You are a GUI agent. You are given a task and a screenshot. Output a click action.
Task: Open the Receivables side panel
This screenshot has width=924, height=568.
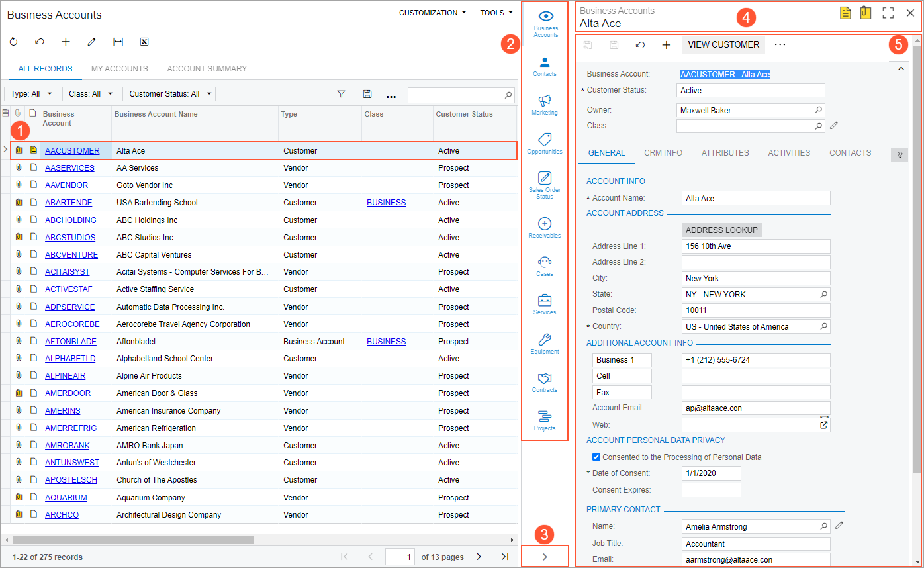click(x=545, y=227)
